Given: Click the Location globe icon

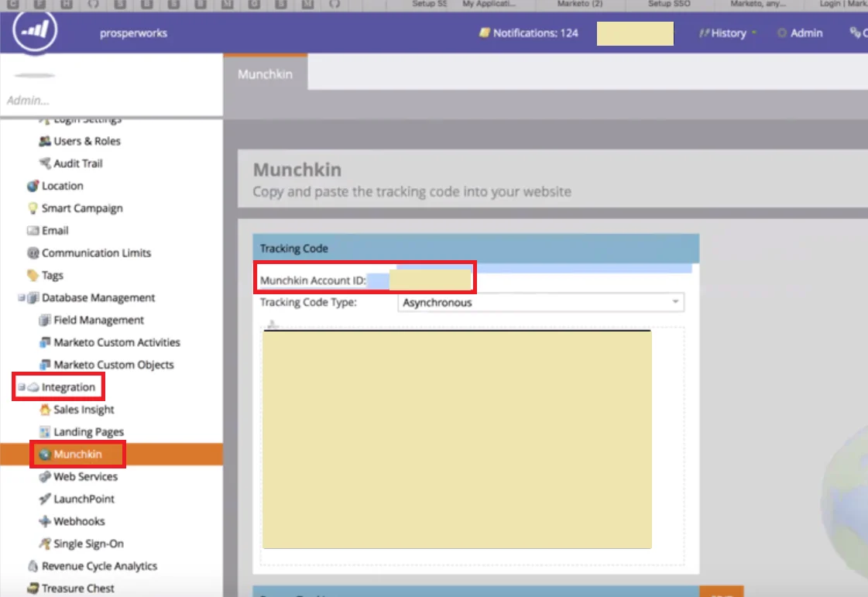Looking at the screenshot, I should coord(33,186).
